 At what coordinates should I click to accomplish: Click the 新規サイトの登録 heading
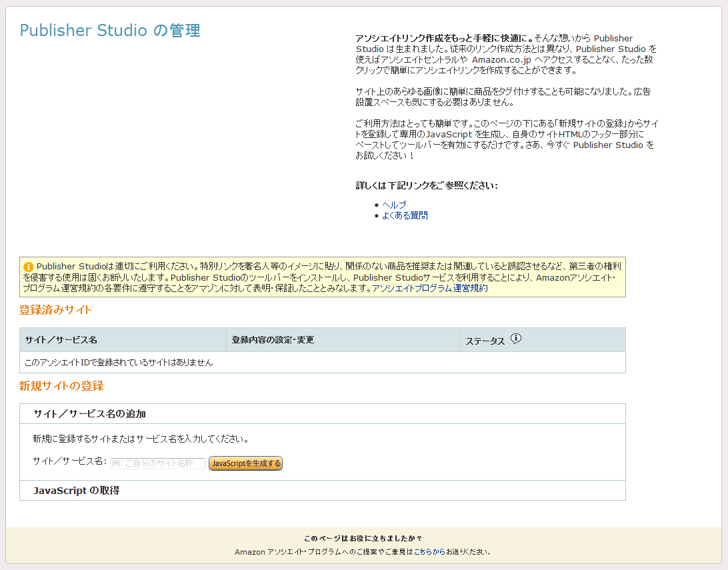[61, 386]
